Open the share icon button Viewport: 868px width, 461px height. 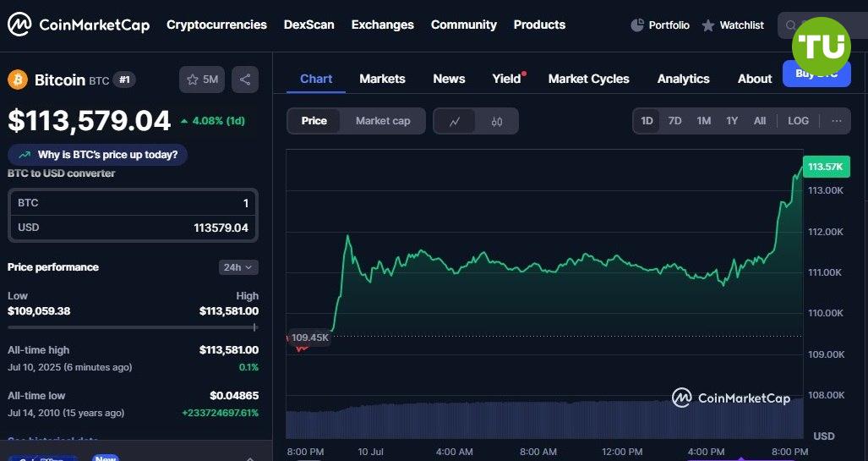(x=244, y=80)
